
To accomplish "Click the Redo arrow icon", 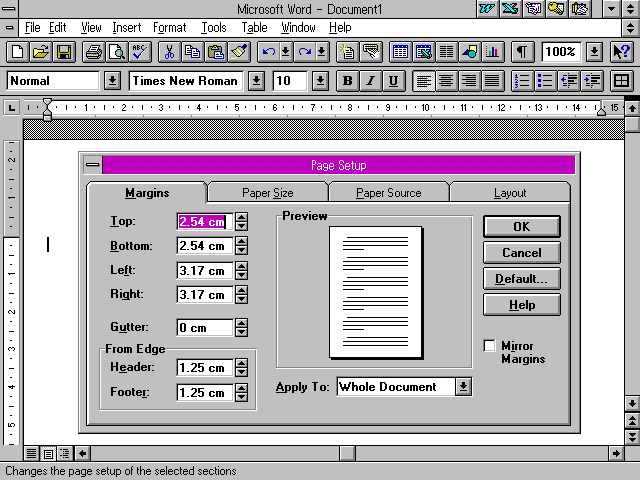I will 304,52.
